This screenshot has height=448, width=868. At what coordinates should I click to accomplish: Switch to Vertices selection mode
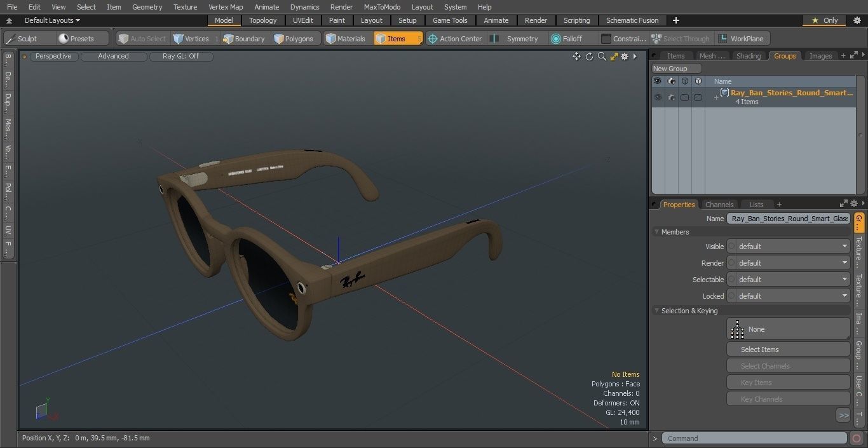click(x=191, y=39)
